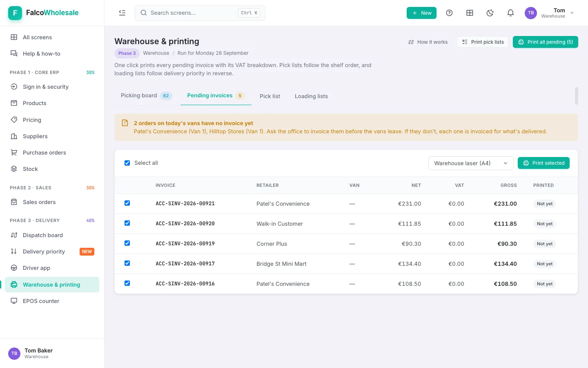The height and width of the screenshot is (368, 588).
Task: Collapse the sidebar with the toggle icon
Action: [x=122, y=13]
